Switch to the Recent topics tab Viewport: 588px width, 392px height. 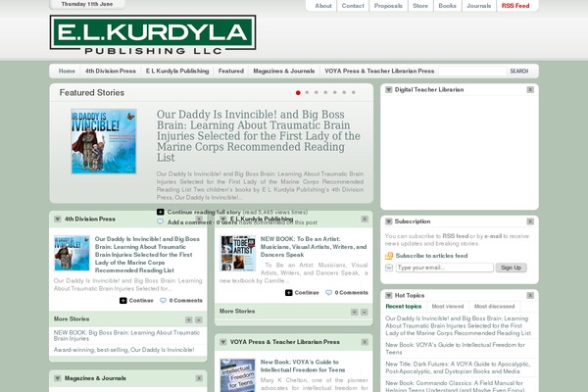pyautogui.click(x=404, y=307)
